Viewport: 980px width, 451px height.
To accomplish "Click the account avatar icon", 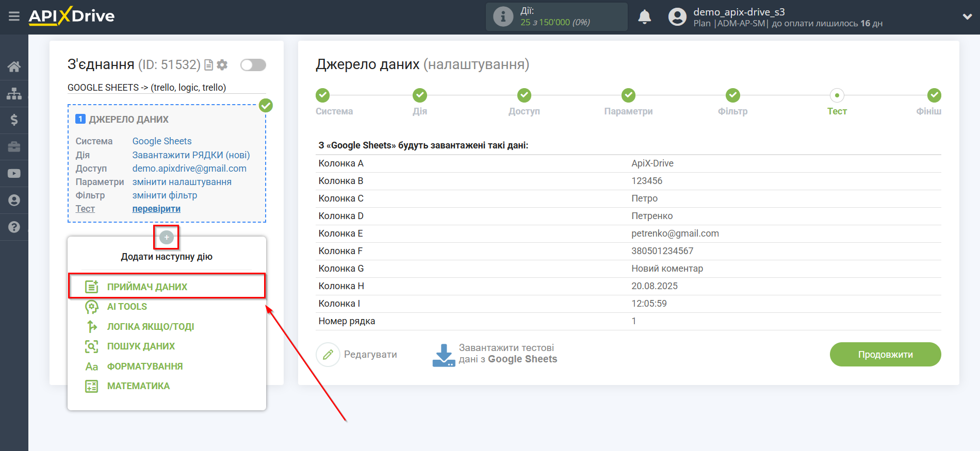I will [x=677, y=17].
